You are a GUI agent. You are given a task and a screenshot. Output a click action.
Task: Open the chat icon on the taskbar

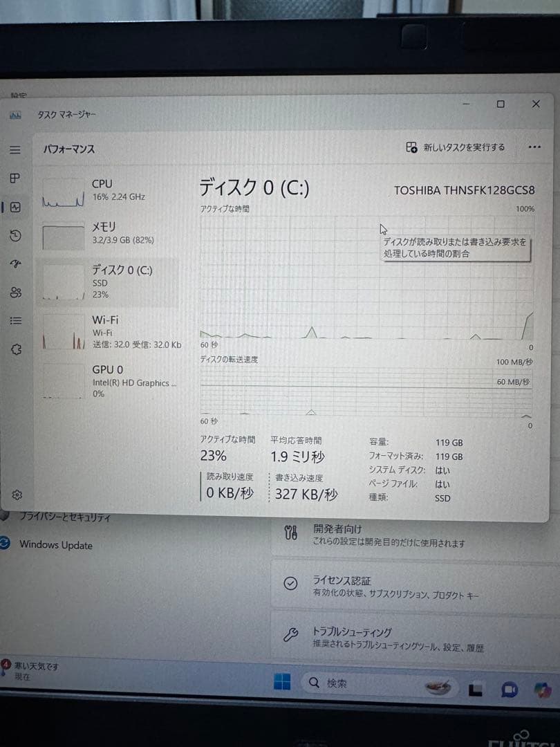coord(510,688)
